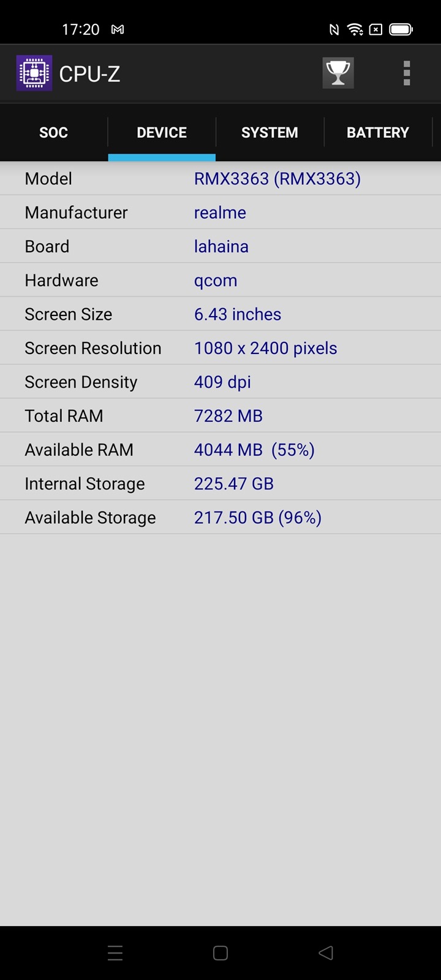Open the trophy benchmark ranking icon
This screenshot has height=980, width=441.
(338, 73)
